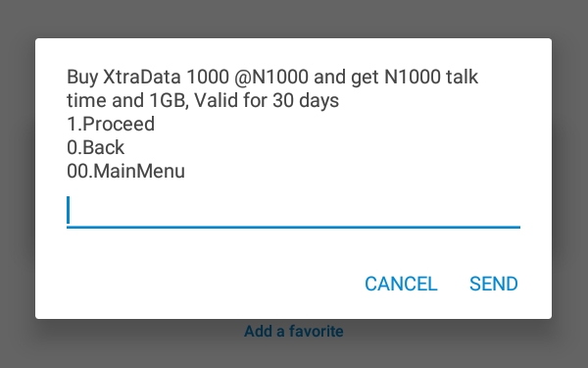
Task: Select the 0.Back option text
Action: [95, 147]
